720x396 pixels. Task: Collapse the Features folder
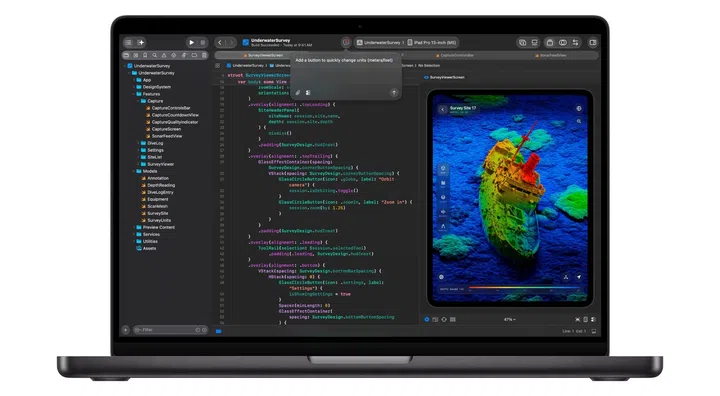(134, 94)
